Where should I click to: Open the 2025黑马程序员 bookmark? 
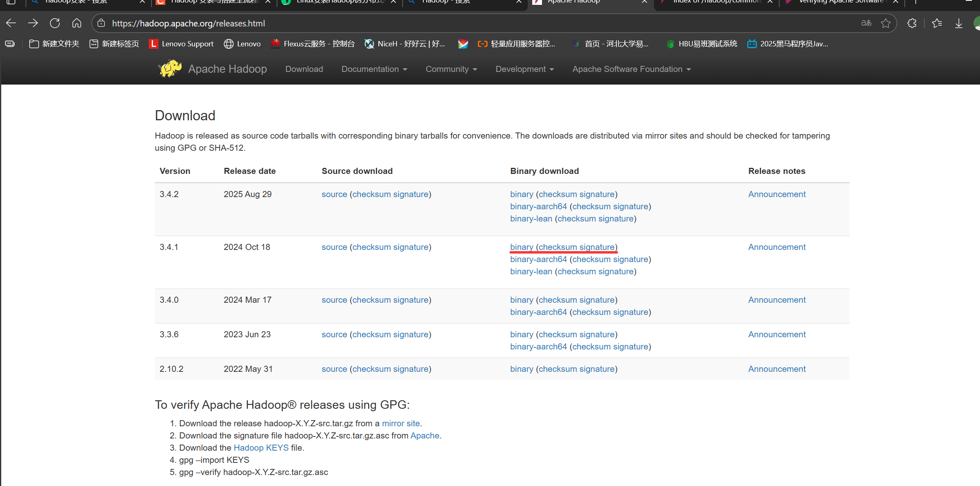(788, 44)
